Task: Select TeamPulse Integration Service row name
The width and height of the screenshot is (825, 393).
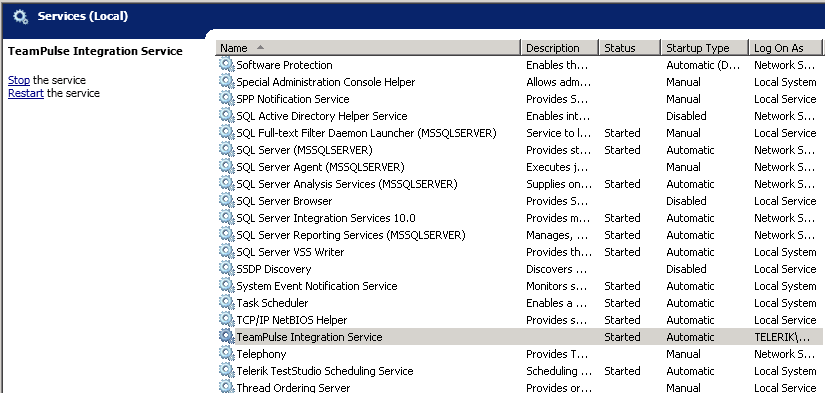Action: [x=309, y=337]
